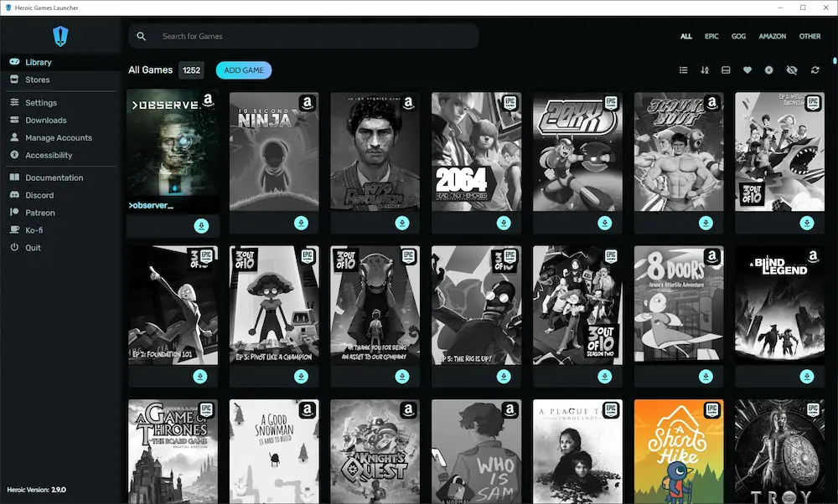
Task: Filter library by GOG store
Action: [x=738, y=36]
